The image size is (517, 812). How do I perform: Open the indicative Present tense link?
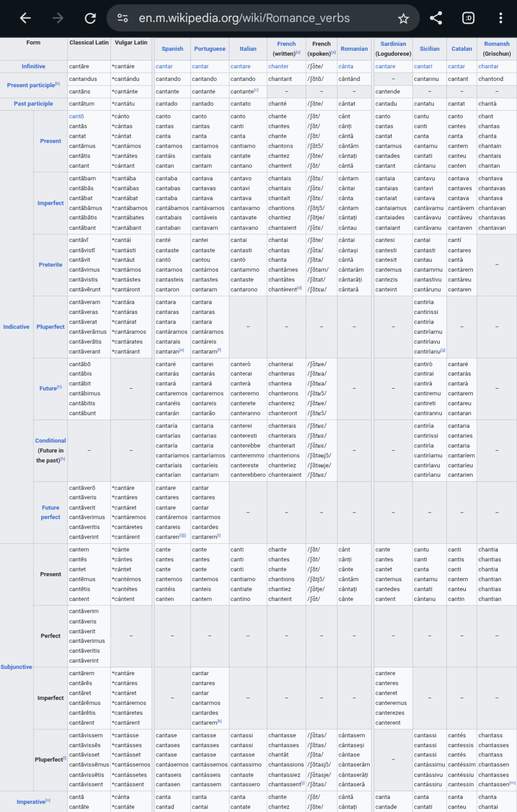tap(50, 141)
